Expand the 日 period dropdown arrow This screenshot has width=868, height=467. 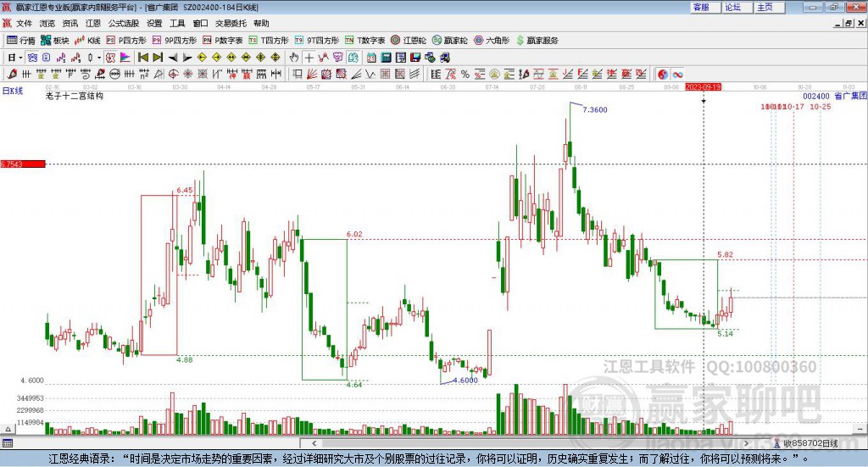(x=20, y=58)
